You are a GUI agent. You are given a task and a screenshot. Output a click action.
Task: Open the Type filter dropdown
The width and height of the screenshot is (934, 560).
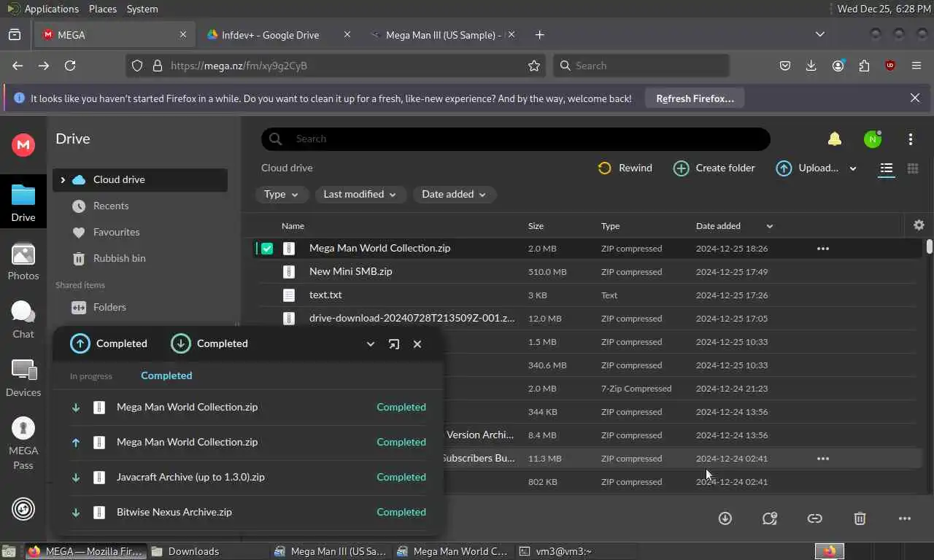click(x=282, y=194)
